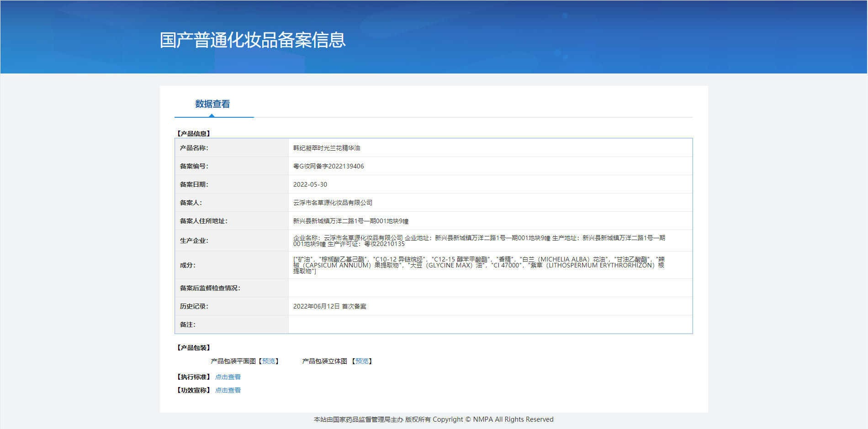
Task: Click the 备案人住所地址 row label
Action: 203,221
